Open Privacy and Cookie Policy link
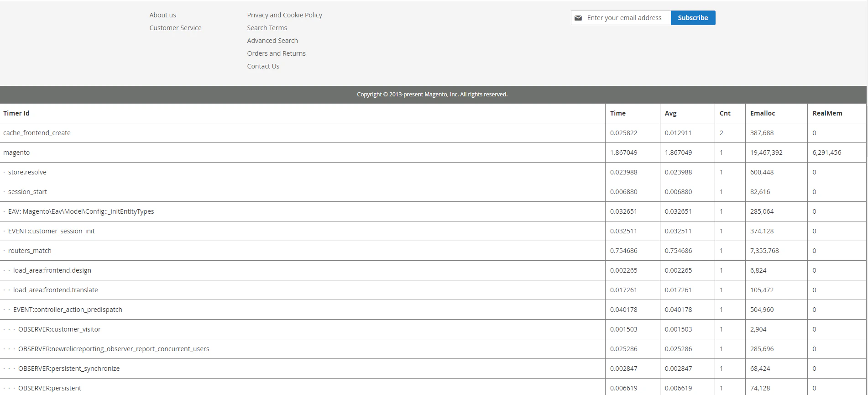868x395 pixels. pyautogui.click(x=284, y=15)
